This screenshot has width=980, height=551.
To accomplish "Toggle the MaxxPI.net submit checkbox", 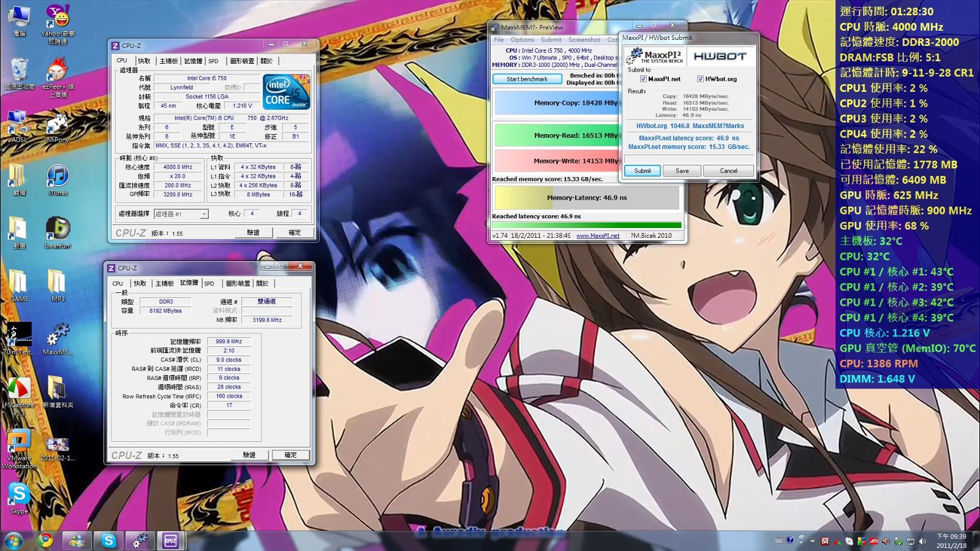I will point(643,79).
